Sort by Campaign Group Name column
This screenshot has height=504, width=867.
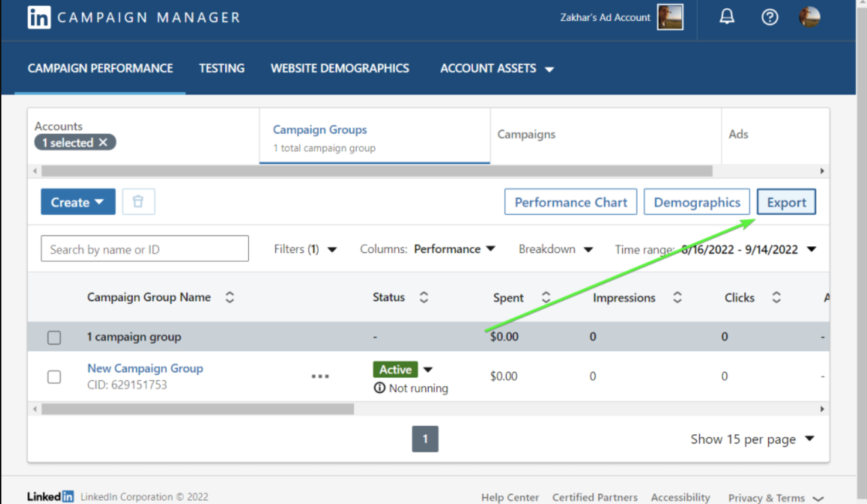229,297
